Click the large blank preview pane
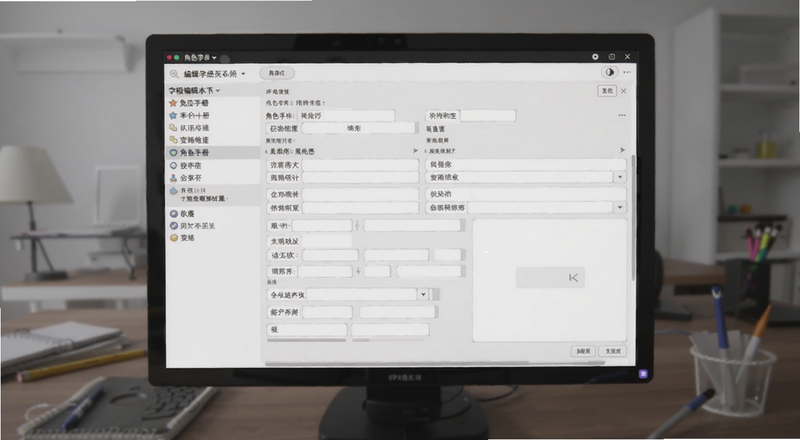This screenshot has height=440, width=800. pyautogui.click(x=549, y=280)
